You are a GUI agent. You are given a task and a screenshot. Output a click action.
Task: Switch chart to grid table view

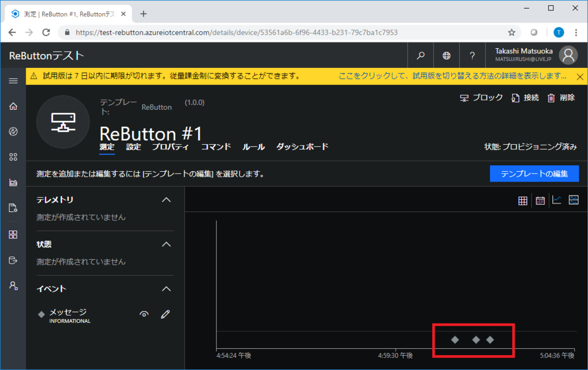click(x=522, y=200)
